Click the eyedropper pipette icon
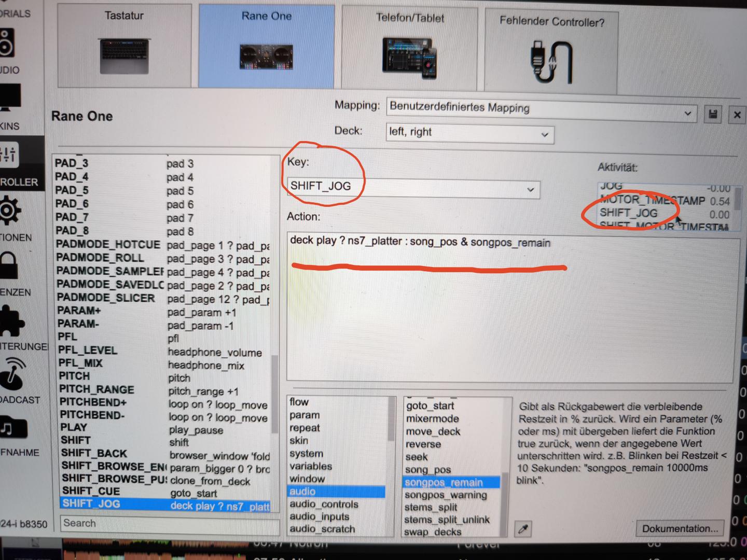The width and height of the screenshot is (747, 560). 523,528
